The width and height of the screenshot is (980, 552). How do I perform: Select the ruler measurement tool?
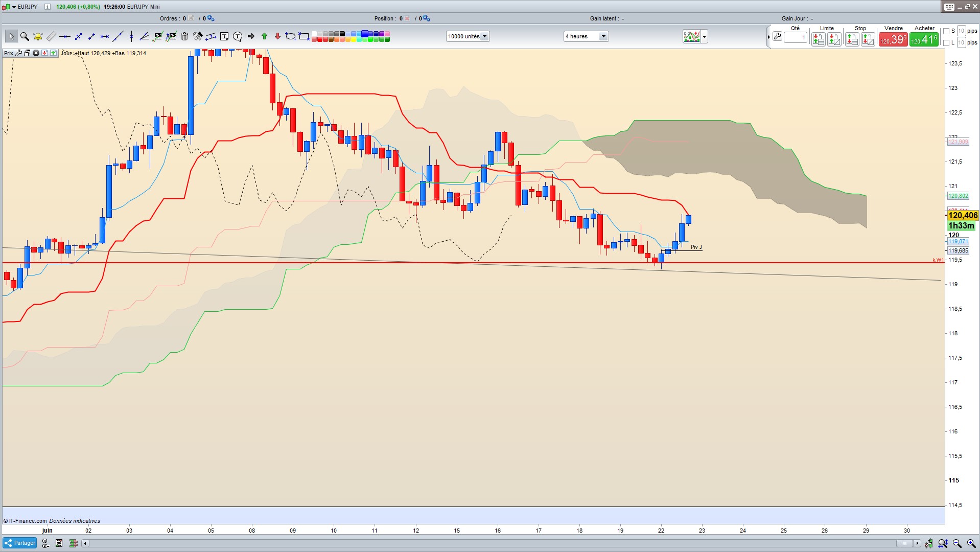coord(52,36)
